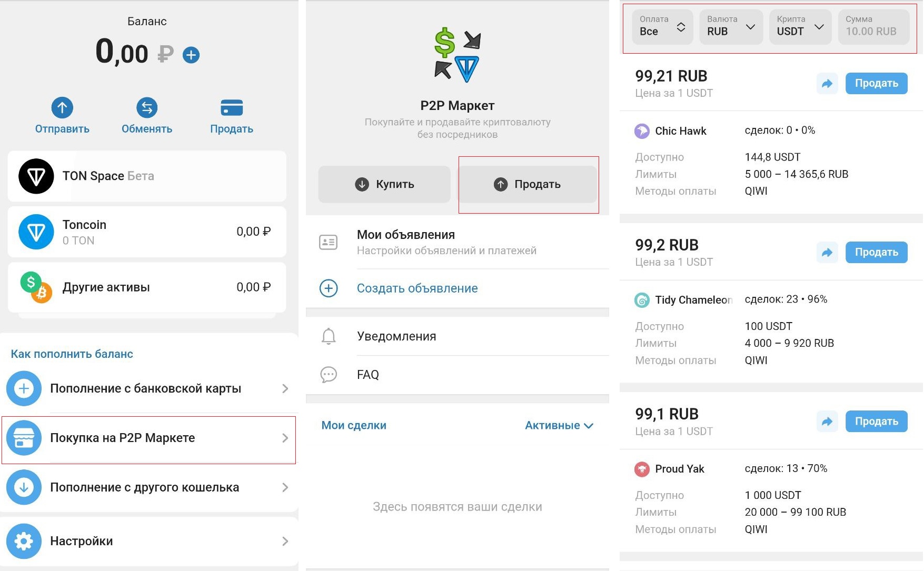Viewport: 924px width, 571px height.
Task: Tap download icon for other wallet top-up
Action: point(24,487)
